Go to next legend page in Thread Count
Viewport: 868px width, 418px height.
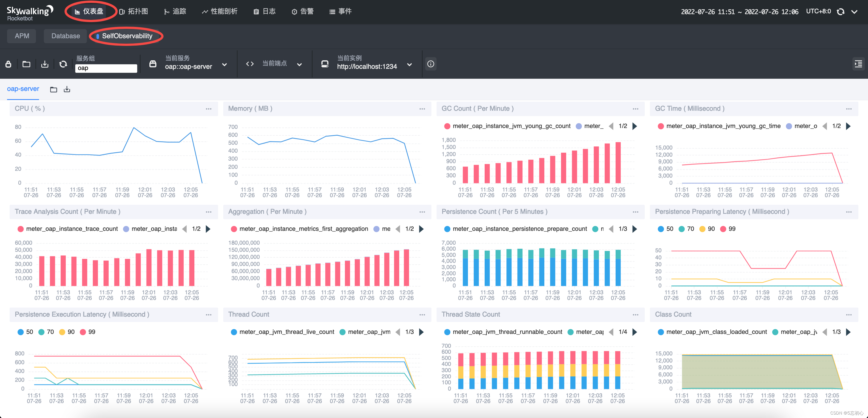421,332
